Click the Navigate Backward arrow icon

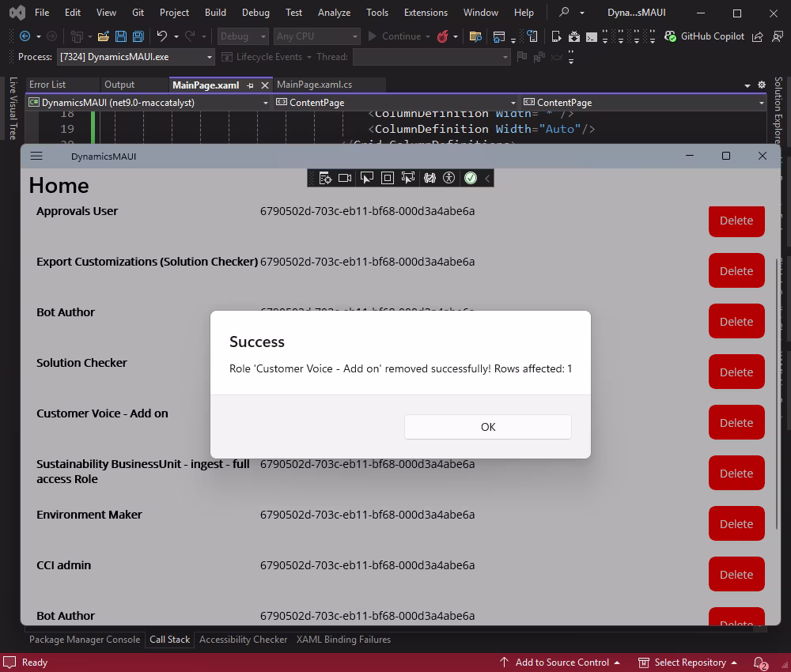(x=25, y=36)
